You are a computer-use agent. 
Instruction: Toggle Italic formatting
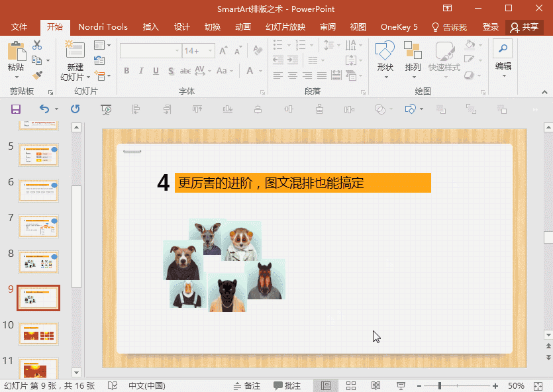click(141, 71)
